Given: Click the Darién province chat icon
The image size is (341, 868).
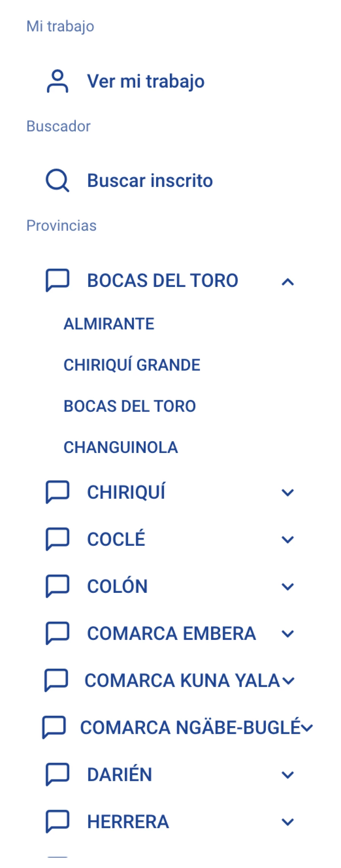Looking at the screenshot, I should (x=57, y=774).
